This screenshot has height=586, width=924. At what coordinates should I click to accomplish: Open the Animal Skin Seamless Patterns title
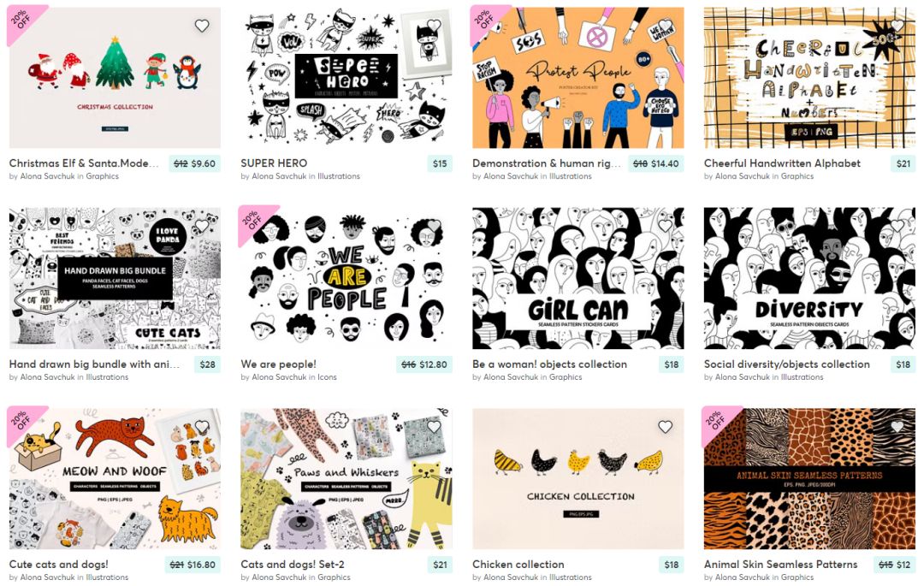click(x=780, y=565)
